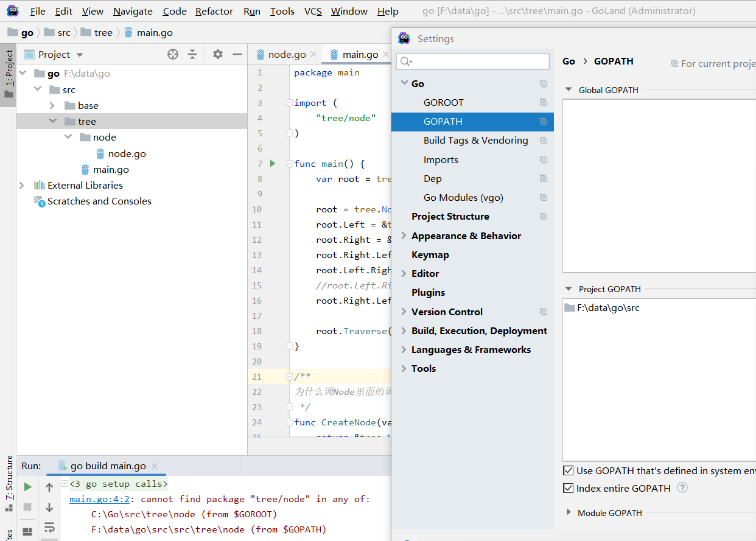Image resolution: width=756 pixels, height=541 pixels.
Task: Select F:\data\go\src project GOPATH entry
Action: point(608,308)
